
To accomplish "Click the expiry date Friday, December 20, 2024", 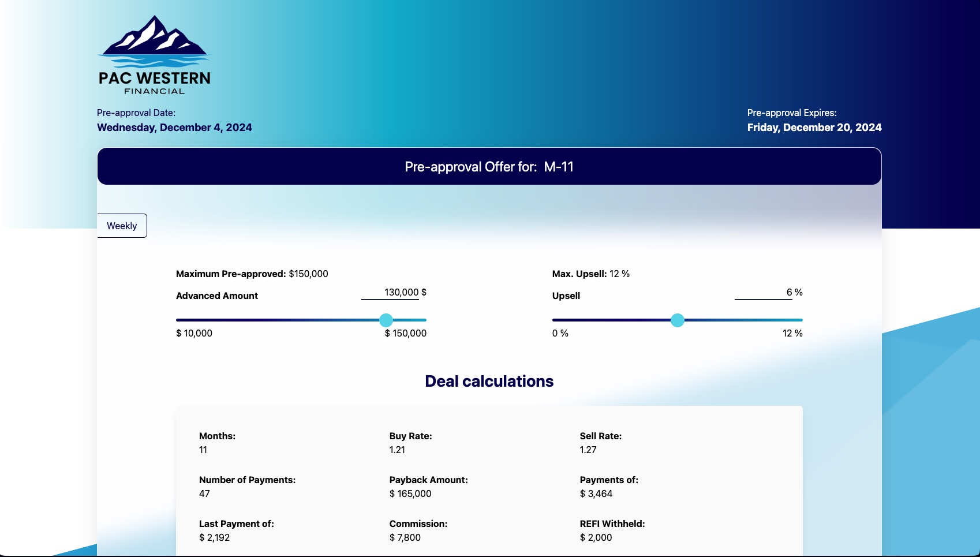I will pyautogui.click(x=814, y=128).
